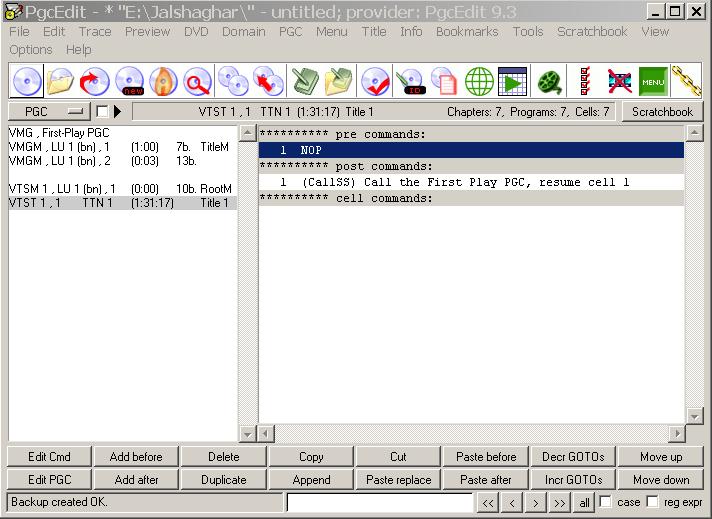The image size is (712, 519).
Task: Click the Scratchbook button
Action: click(x=662, y=112)
